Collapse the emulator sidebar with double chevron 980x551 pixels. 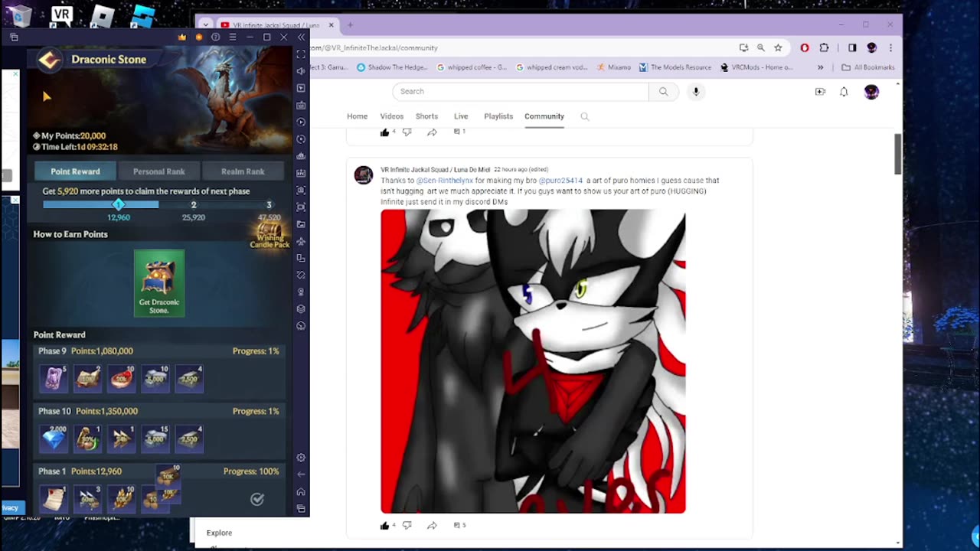click(301, 37)
